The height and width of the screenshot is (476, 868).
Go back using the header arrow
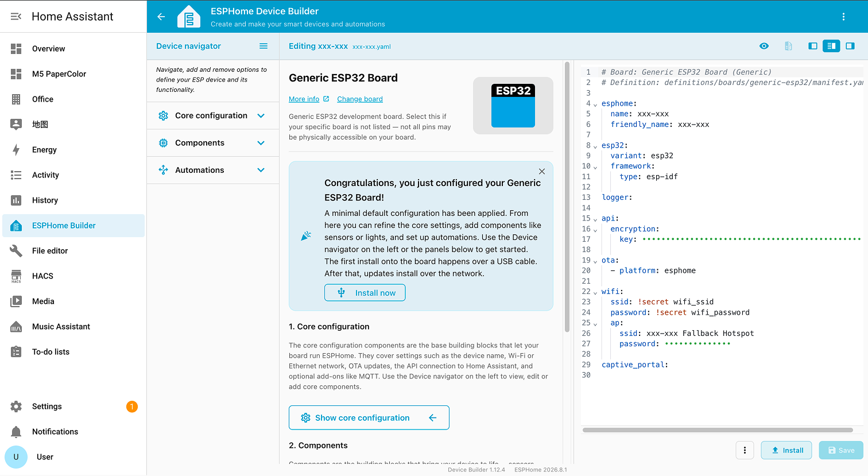161,17
